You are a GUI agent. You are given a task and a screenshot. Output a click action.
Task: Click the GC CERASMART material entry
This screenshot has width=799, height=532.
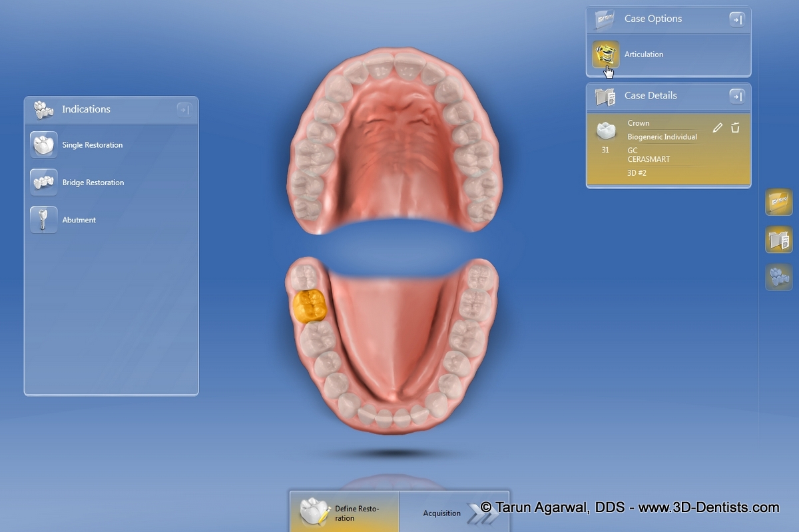[649, 155]
